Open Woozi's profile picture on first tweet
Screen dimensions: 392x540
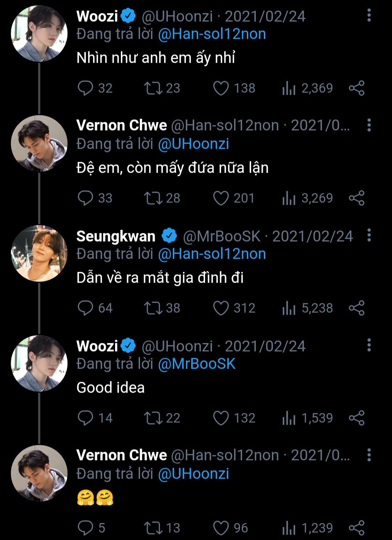click(x=39, y=33)
